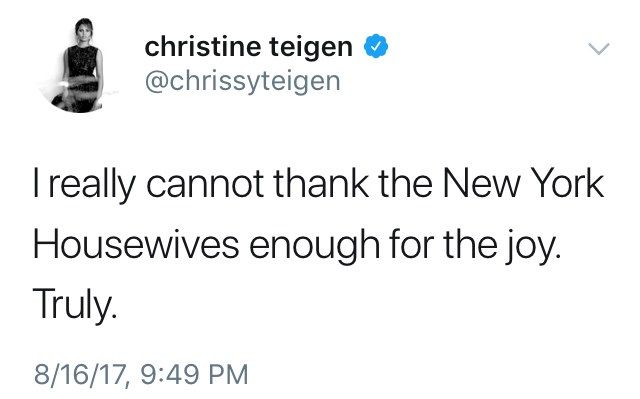640x399 pixels.
Task: Open christine teigen's profile picture
Action: [x=78, y=65]
